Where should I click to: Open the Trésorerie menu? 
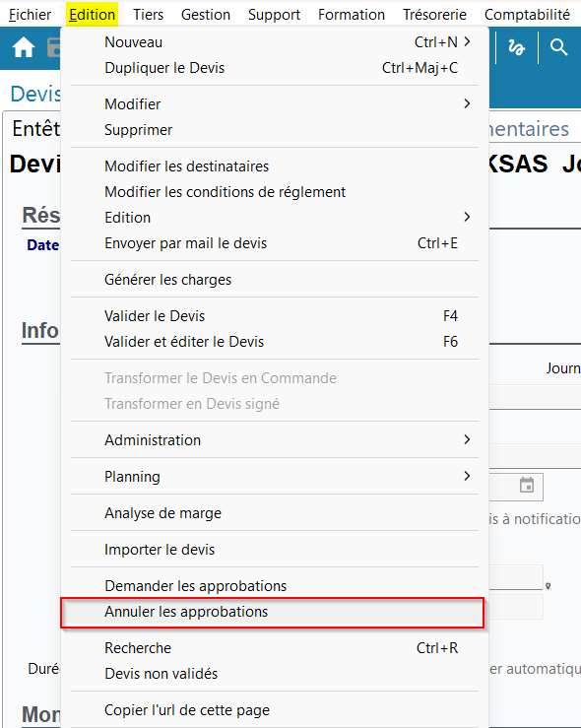point(434,15)
